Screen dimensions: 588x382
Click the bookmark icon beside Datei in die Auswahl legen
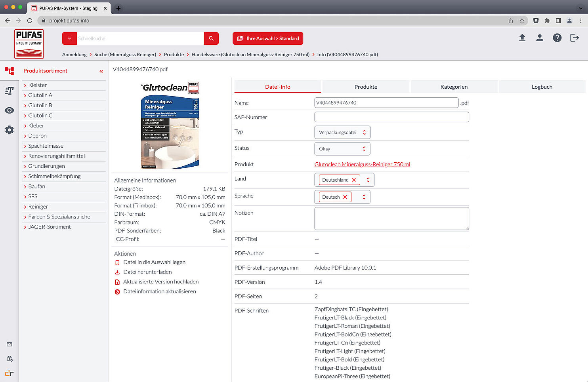point(117,262)
